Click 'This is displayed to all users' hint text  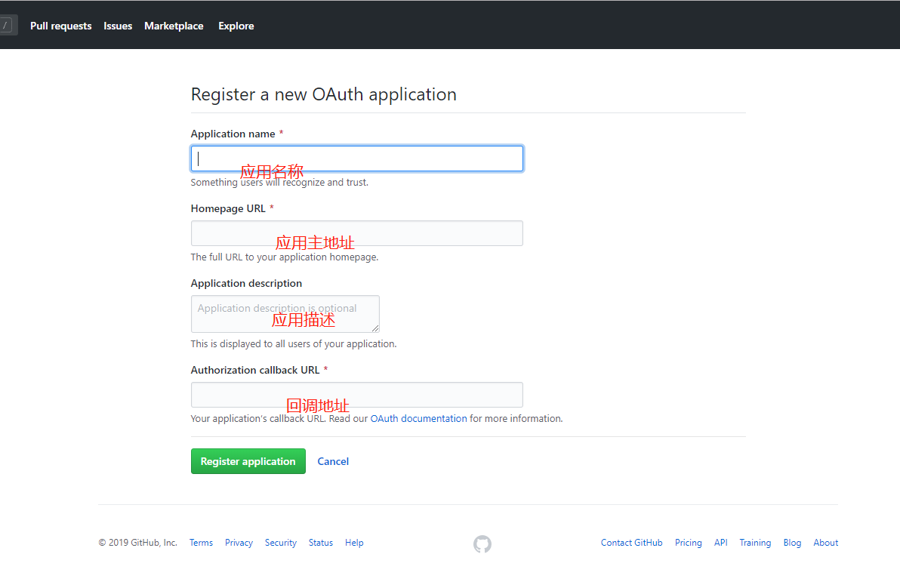coord(294,343)
